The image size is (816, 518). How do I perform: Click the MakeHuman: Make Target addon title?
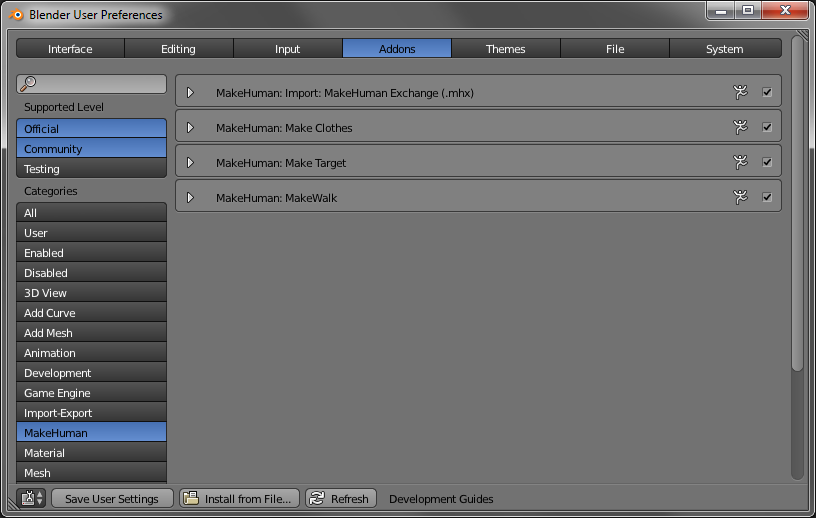(x=281, y=163)
